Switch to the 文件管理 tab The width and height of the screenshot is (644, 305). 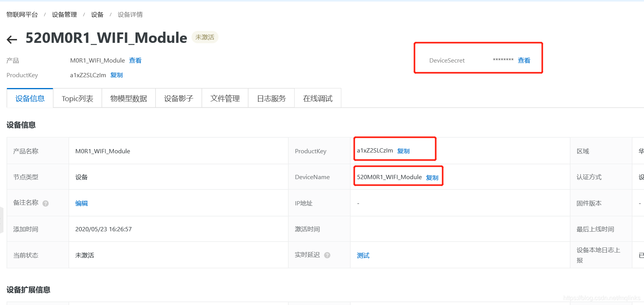225,98
